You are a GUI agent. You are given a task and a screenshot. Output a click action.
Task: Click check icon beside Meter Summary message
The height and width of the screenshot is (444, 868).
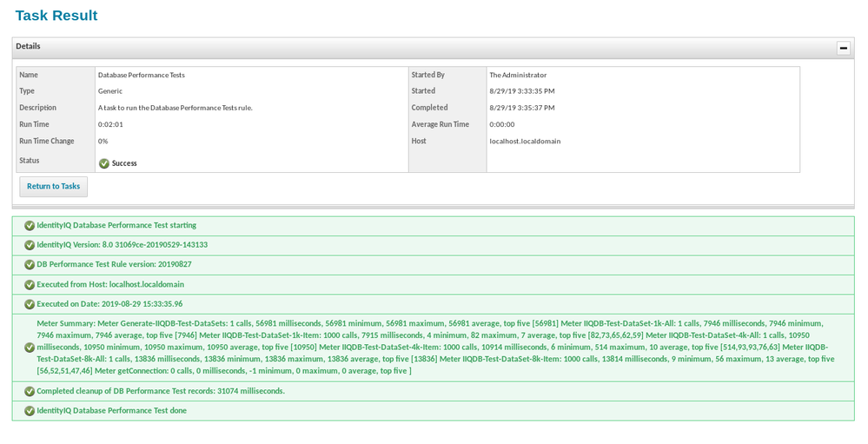[30, 348]
